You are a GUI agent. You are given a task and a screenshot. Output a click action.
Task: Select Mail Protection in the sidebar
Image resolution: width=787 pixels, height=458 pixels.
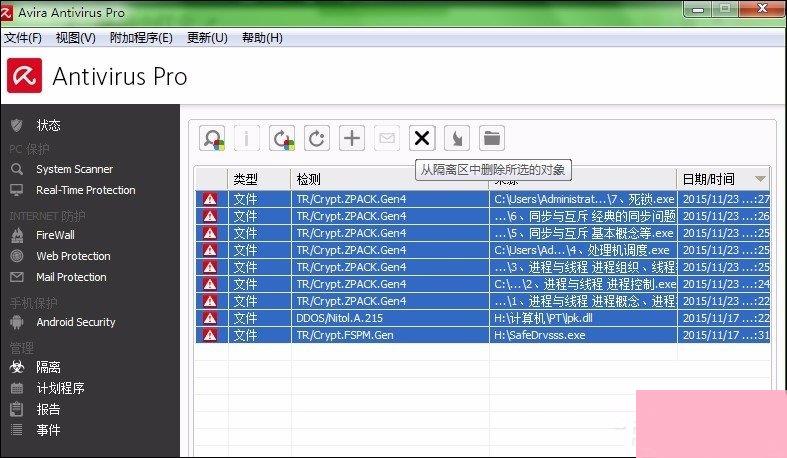click(x=71, y=277)
